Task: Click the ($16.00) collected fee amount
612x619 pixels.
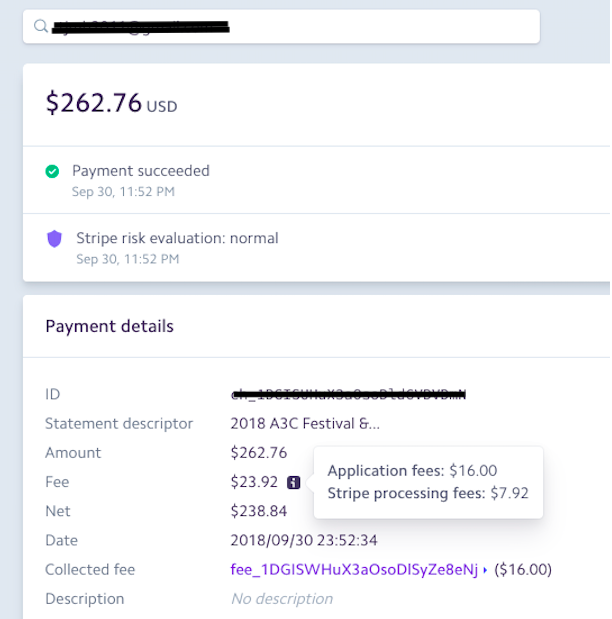Action: (523, 570)
